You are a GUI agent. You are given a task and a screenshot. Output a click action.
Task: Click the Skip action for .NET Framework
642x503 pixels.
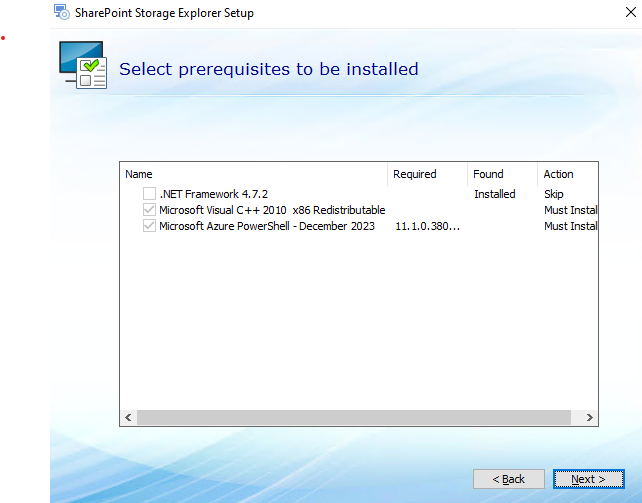tap(554, 194)
